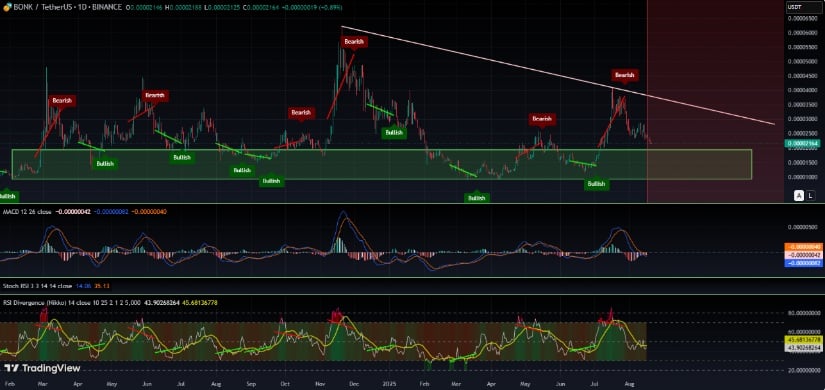Select the green support zone rectangle
Screen dimensions: 825x390
(x=382, y=164)
